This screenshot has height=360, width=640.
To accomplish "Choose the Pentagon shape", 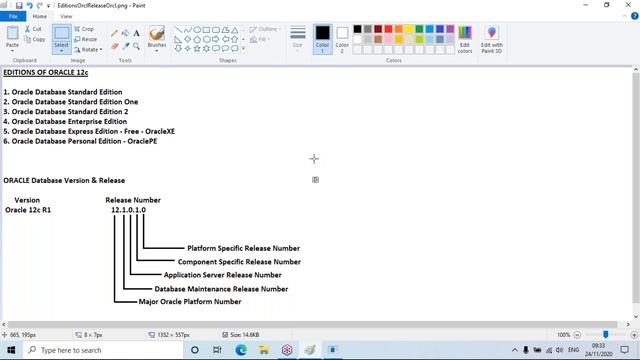I will click(197, 39).
